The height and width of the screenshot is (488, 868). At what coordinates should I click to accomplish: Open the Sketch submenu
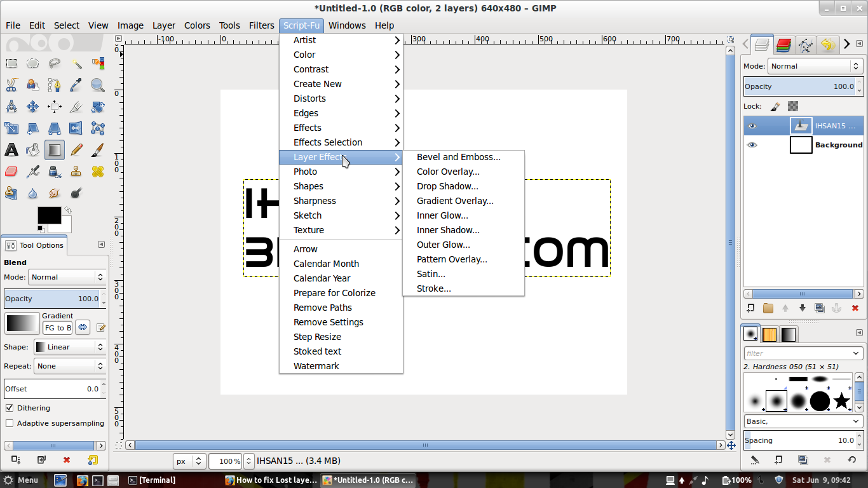pos(341,215)
